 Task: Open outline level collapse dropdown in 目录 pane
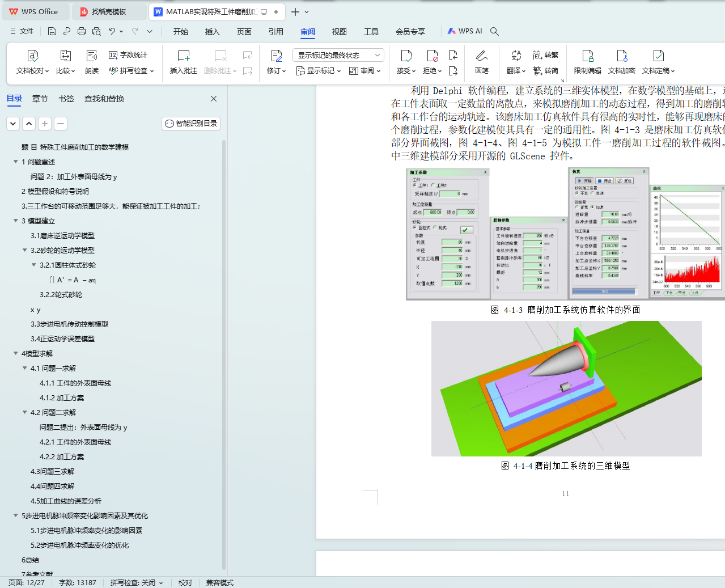coord(13,123)
